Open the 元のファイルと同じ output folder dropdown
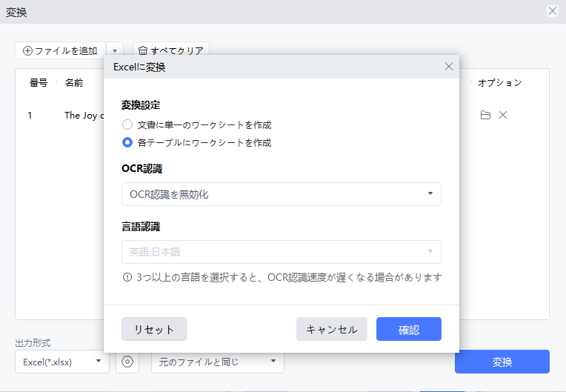Image resolution: width=566 pixels, height=392 pixels. pyautogui.click(x=218, y=362)
